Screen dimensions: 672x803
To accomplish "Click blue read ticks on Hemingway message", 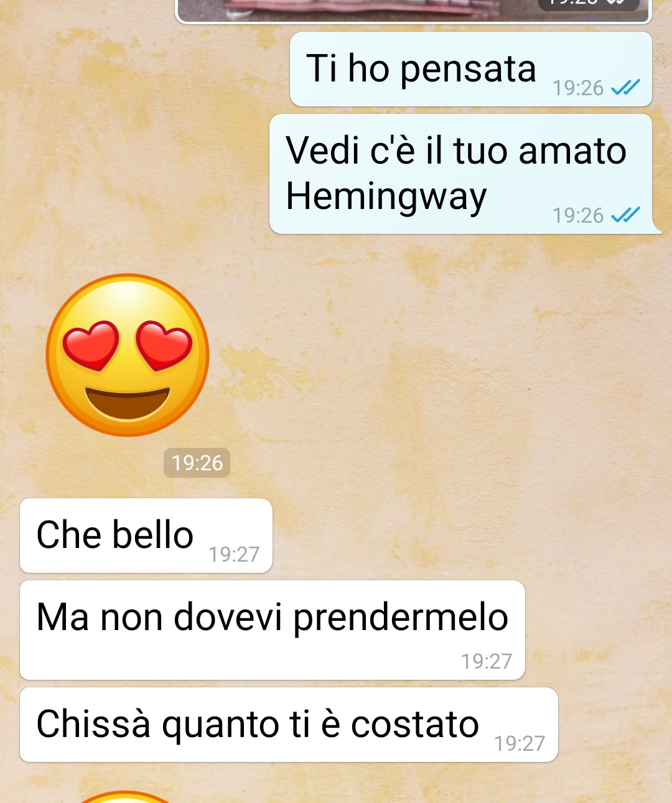I will coord(625,215).
